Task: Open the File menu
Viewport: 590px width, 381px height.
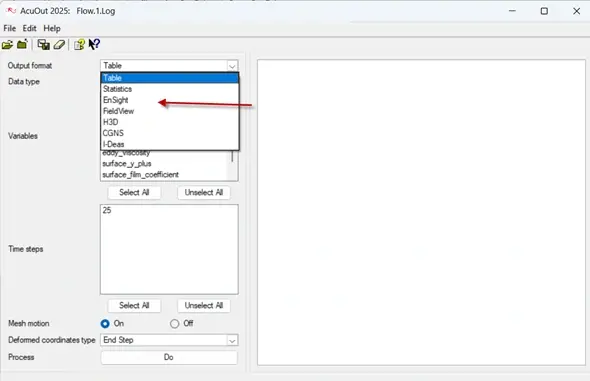Action: pos(9,28)
